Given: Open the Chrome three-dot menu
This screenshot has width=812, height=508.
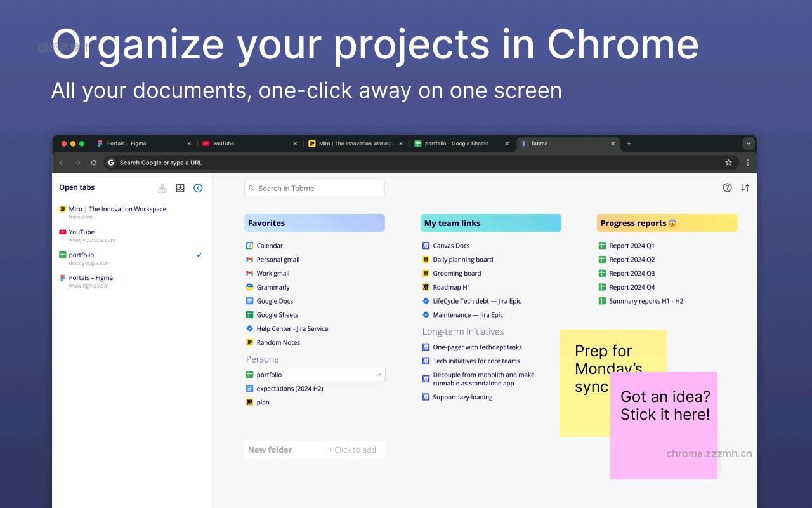Looking at the screenshot, I should click(747, 163).
